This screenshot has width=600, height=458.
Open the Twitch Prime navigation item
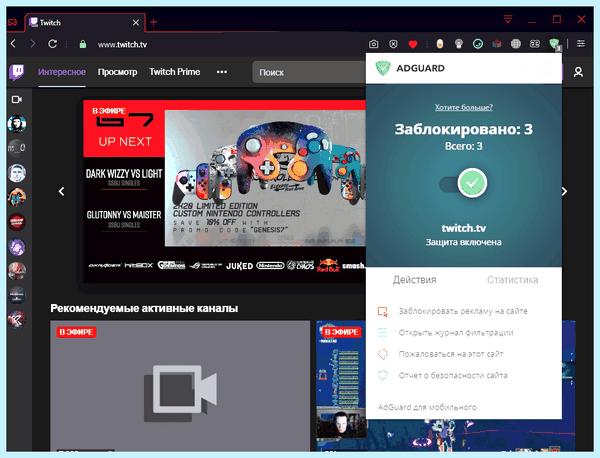click(x=174, y=72)
